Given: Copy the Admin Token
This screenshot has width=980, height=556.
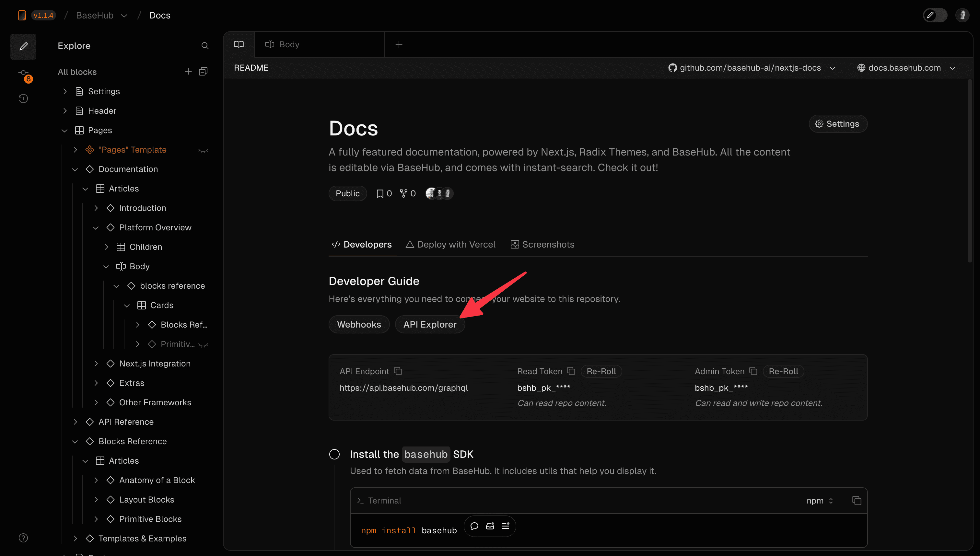Looking at the screenshot, I should (x=753, y=371).
